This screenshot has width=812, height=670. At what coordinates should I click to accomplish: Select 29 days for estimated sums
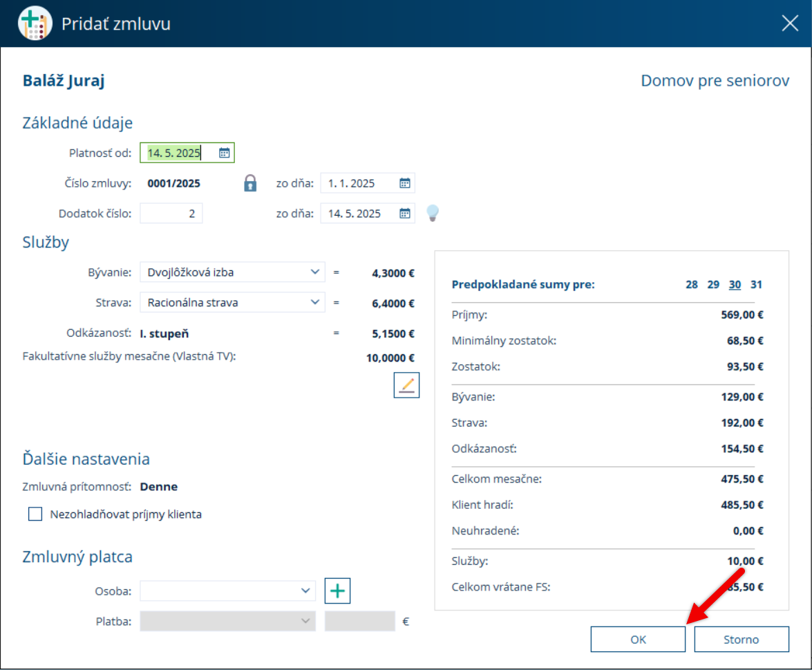click(x=713, y=284)
